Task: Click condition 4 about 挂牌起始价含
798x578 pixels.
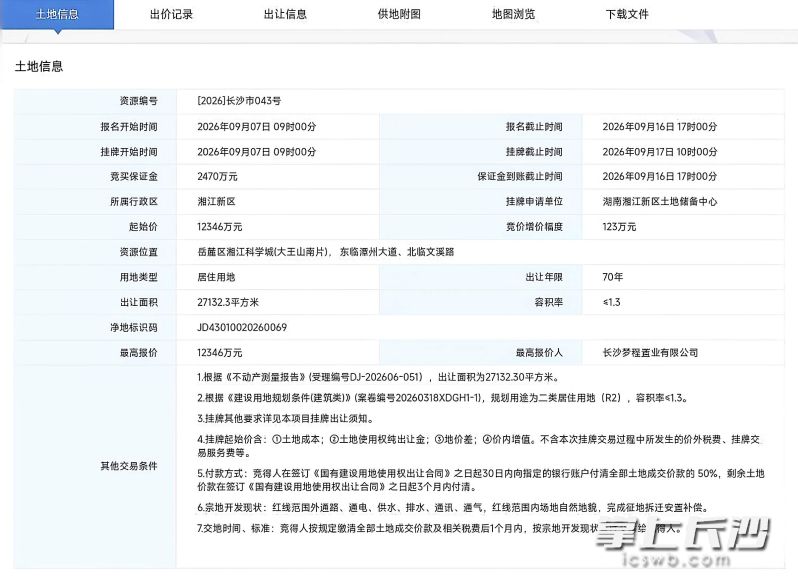Action: click(478, 446)
